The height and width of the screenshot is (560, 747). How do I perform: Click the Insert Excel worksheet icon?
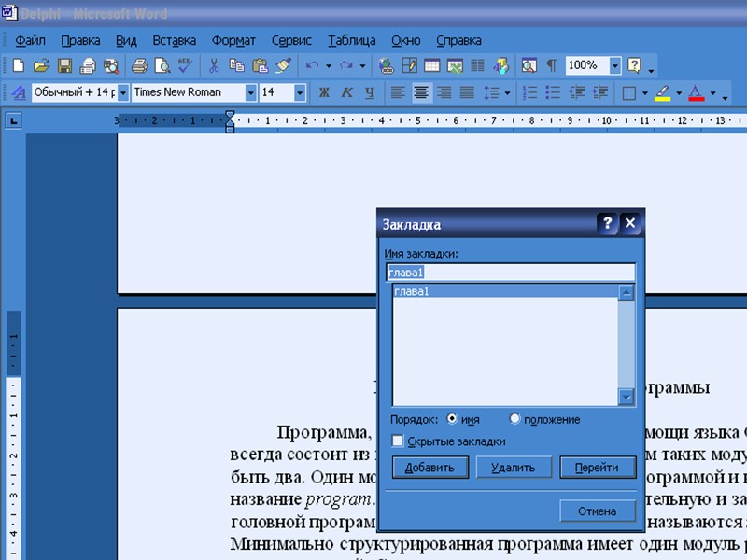[455, 65]
